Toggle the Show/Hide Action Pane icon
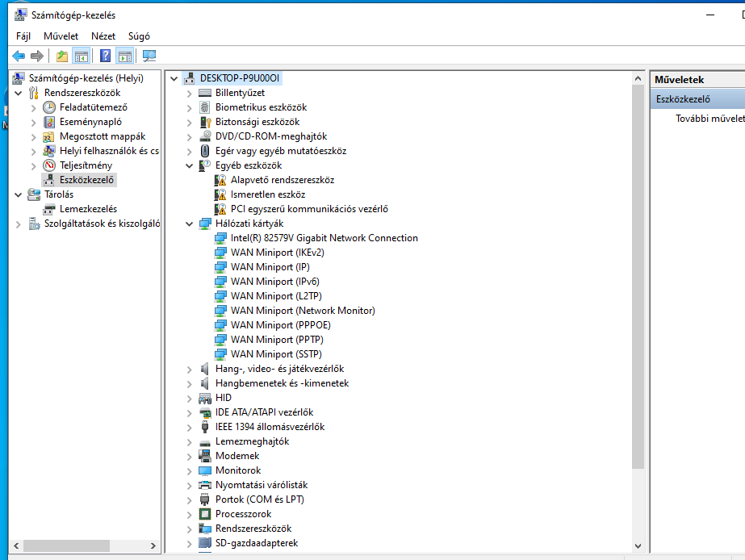 [125, 56]
